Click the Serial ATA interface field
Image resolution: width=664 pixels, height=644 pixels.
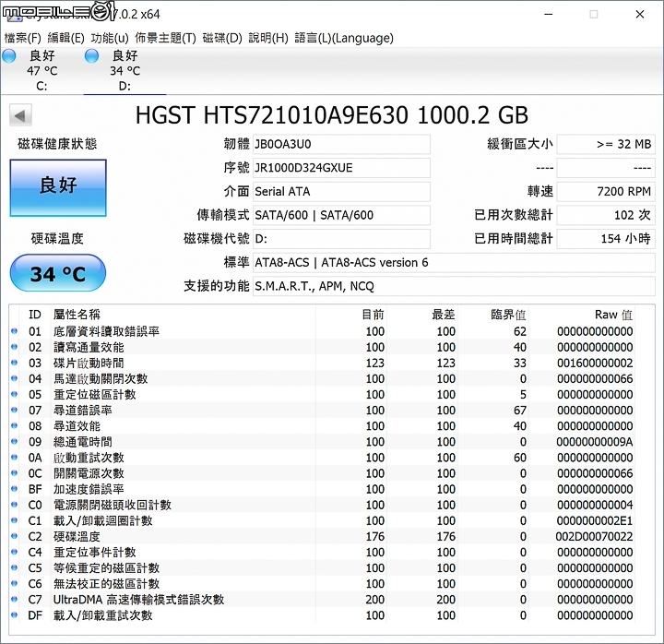pyautogui.click(x=341, y=192)
